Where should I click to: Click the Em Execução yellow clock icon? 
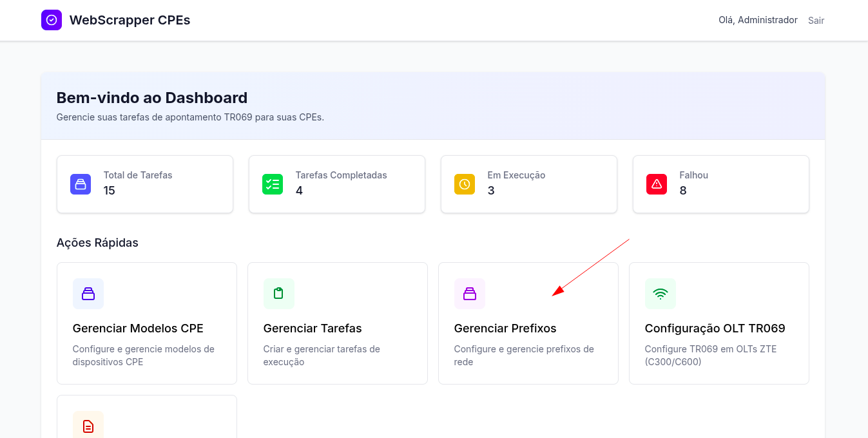pyautogui.click(x=465, y=184)
